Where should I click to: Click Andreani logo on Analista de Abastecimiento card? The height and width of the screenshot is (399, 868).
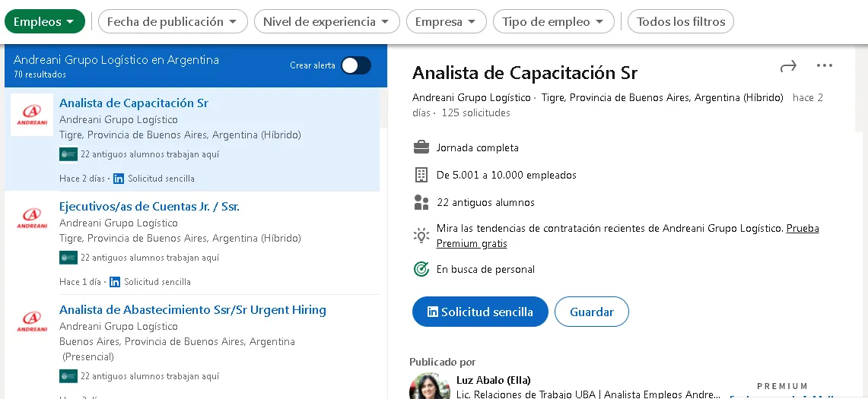pyautogui.click(x=32, y=321)
